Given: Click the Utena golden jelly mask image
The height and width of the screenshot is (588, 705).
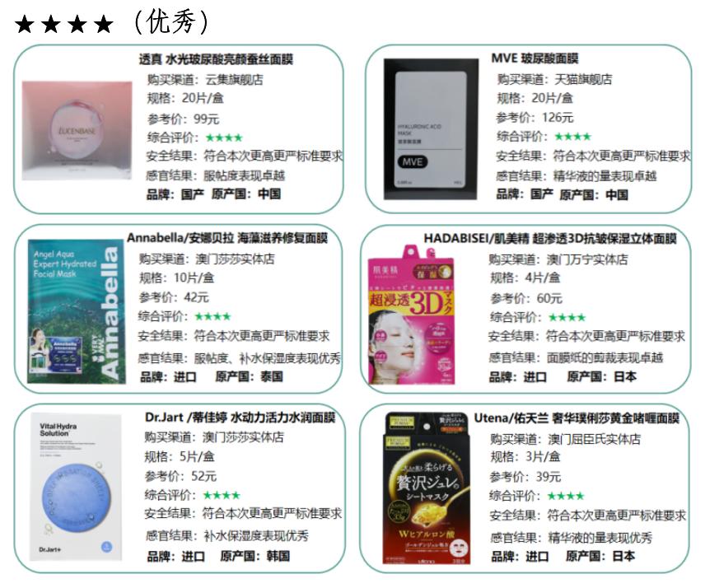Looking at the screenshot, I should (427, 488).
